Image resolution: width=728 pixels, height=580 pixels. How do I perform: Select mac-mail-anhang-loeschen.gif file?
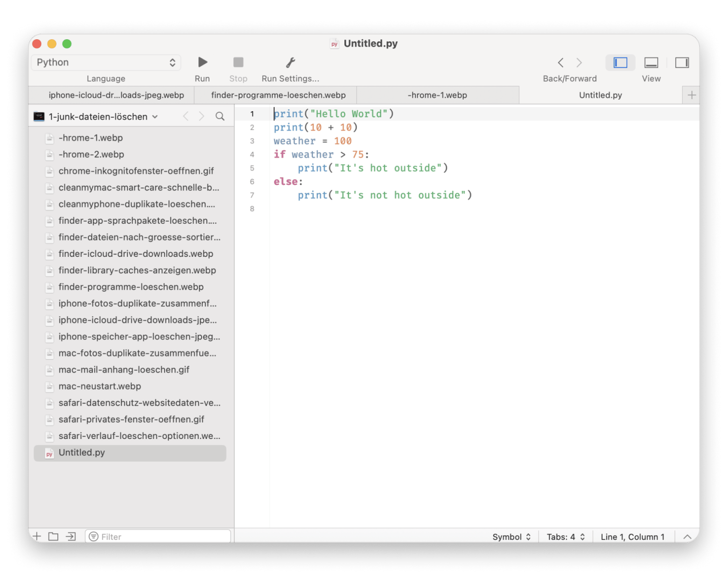click(130, 370)
